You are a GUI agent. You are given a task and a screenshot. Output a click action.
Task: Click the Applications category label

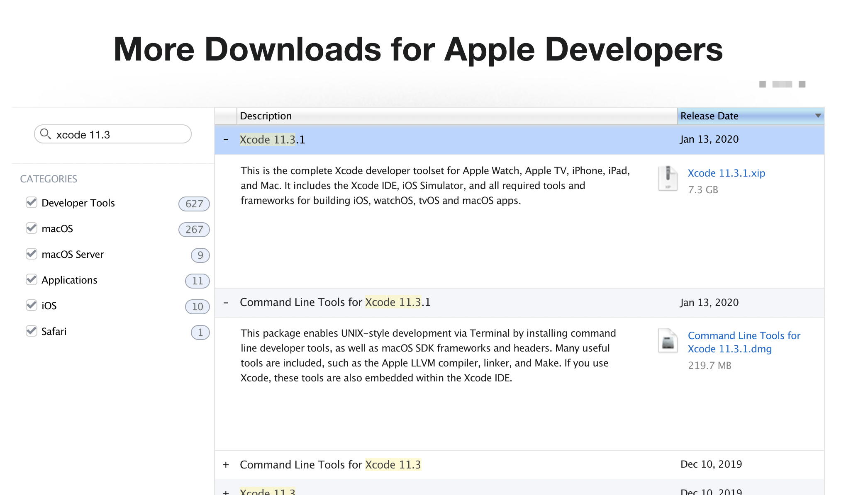(69, 280)
